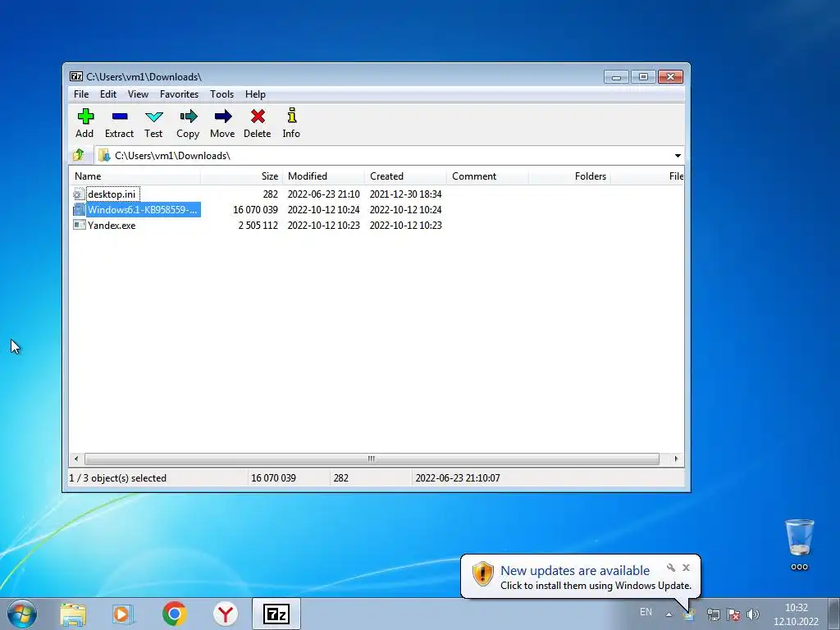Click the EN language indicator

point(646,612)
